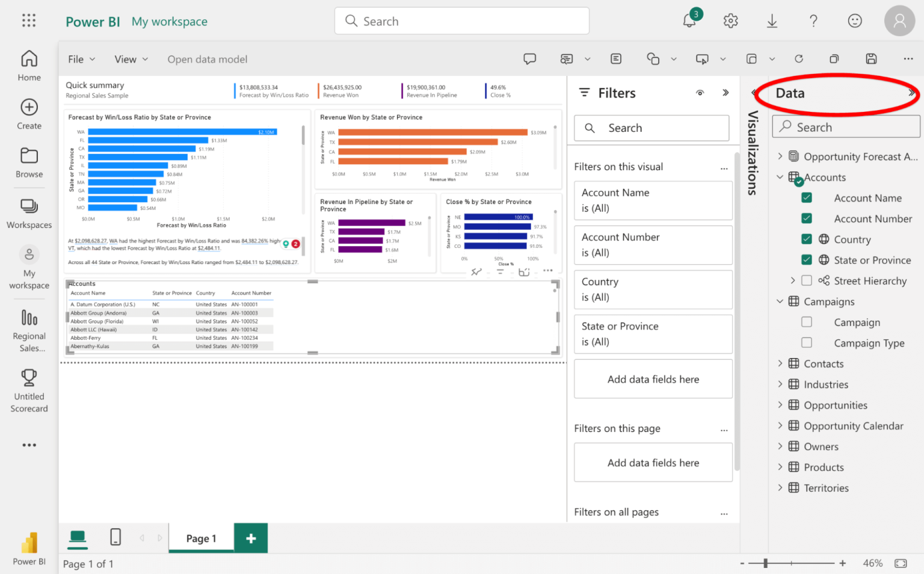The image size is (924, 574).
Task: Save the report with the save icon
Action: click(872, 58)
